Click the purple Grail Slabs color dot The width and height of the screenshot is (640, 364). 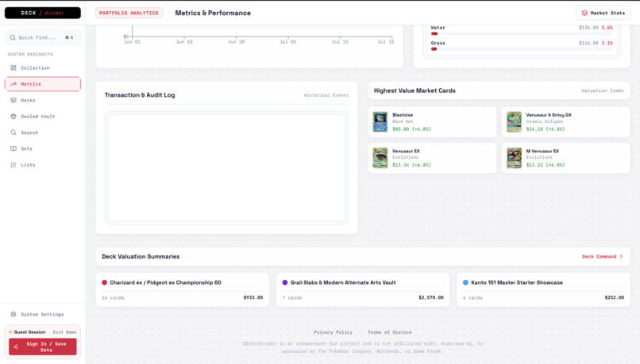tap(285, 282)
